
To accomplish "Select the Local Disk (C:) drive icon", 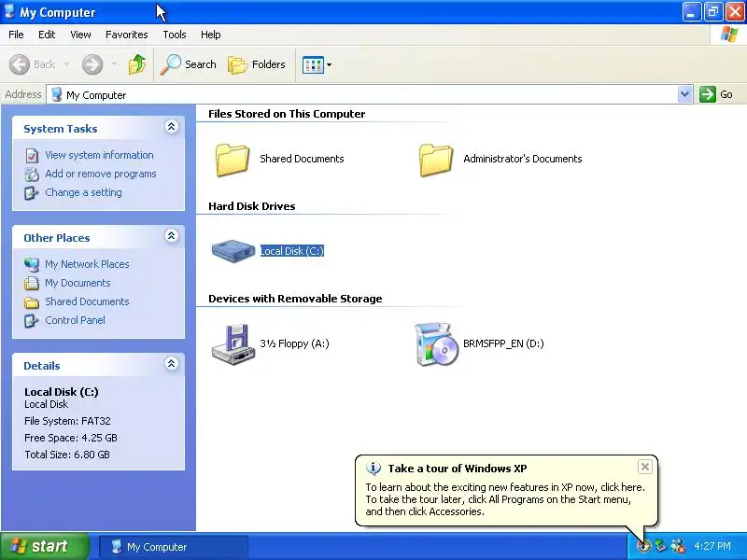I will 233,251.
